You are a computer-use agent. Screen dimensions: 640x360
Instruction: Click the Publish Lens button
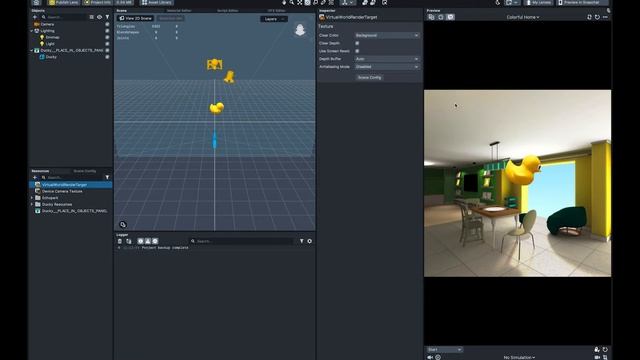[x=63, y=2]
